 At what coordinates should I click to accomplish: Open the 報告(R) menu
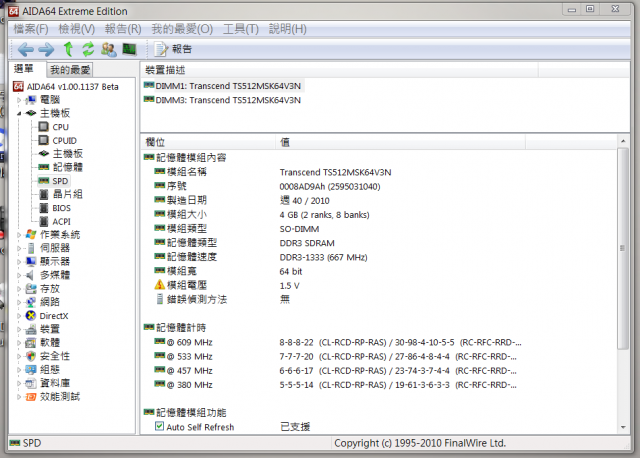123,29
